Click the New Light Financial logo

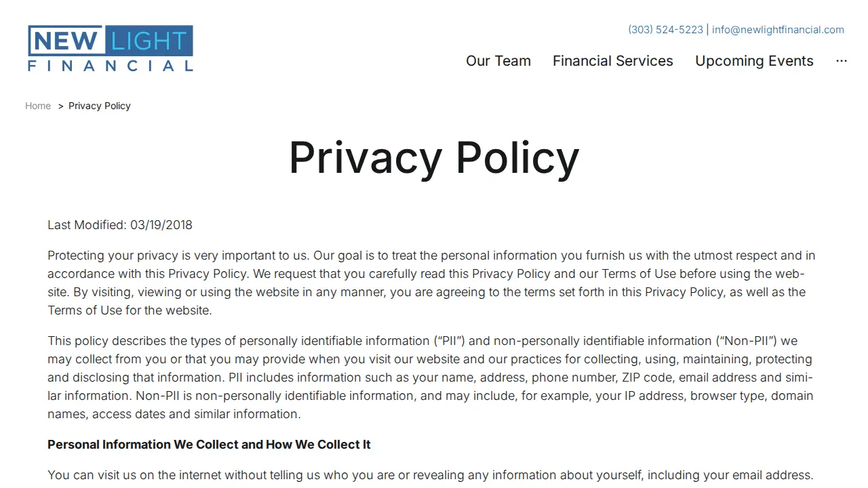(x=111, y=48)
